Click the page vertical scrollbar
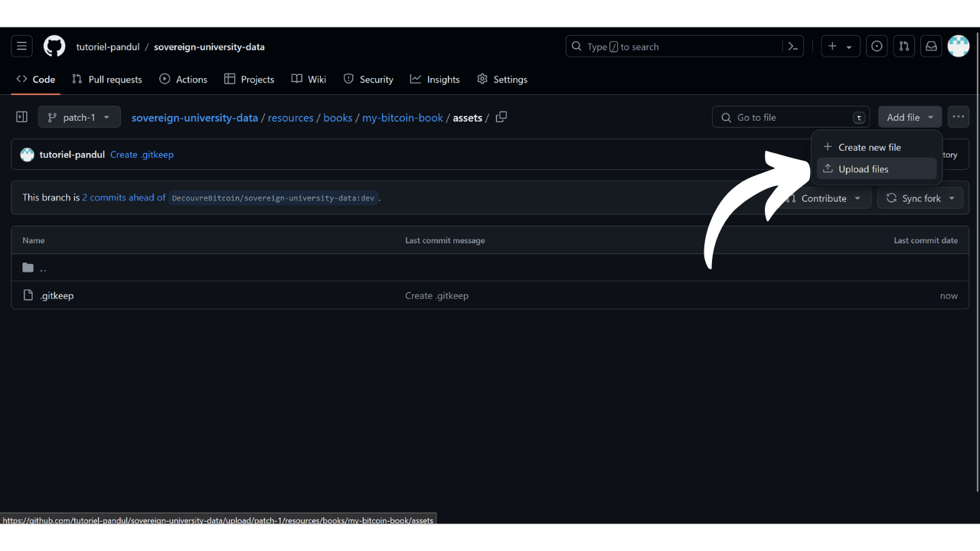The width and height of the screenshot is (980, 551). 976,260
